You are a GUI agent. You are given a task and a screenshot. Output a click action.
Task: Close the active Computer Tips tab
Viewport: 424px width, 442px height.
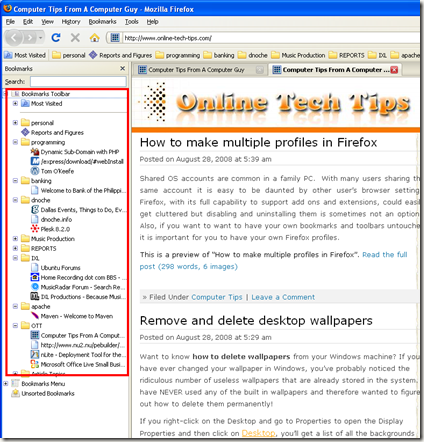pyautogui.click(x=394, y=70)
